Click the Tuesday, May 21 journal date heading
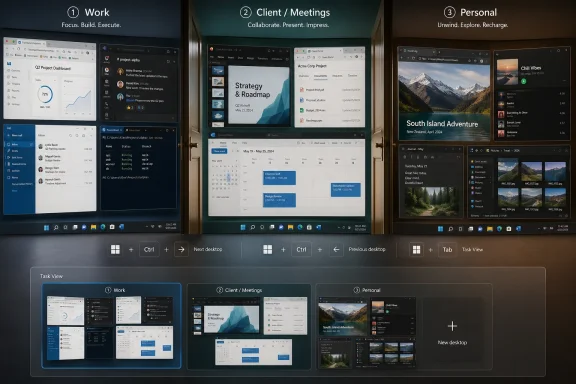 point(416,166)
